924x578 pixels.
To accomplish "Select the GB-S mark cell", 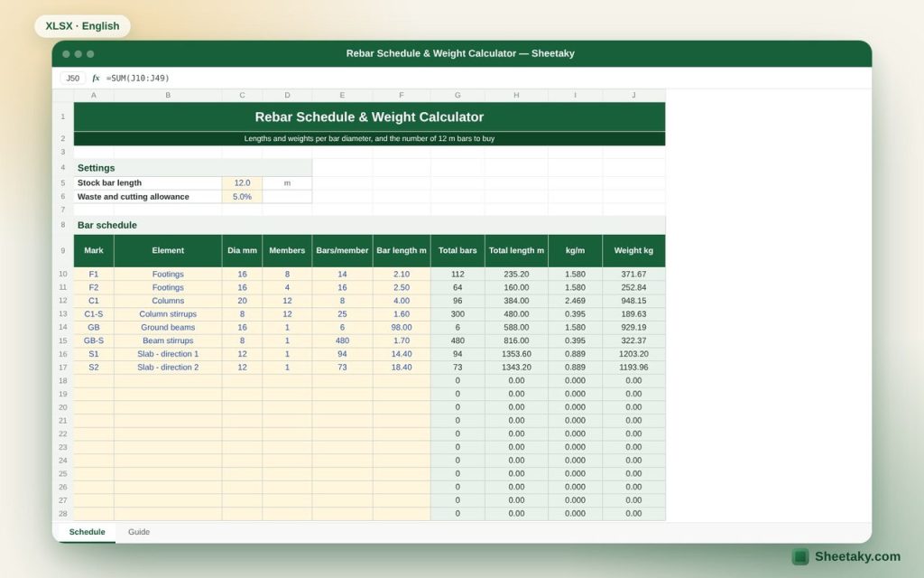I will [x=94, y=340].
